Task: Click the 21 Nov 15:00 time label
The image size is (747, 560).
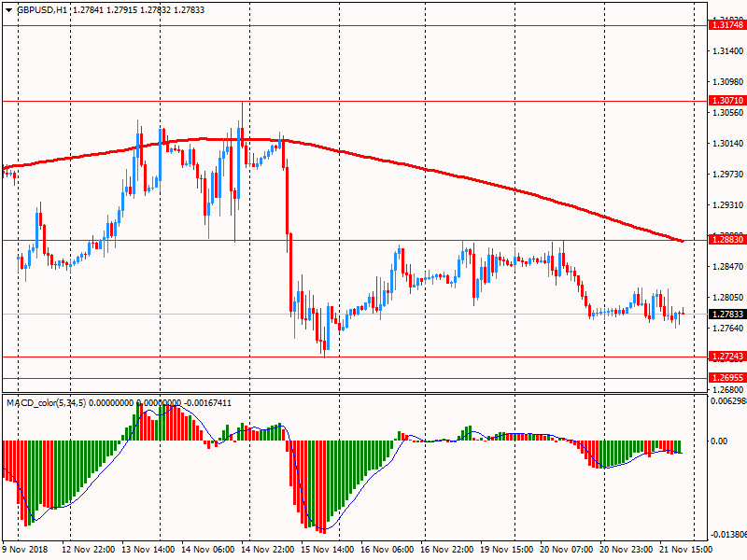Action: point(688,551)
